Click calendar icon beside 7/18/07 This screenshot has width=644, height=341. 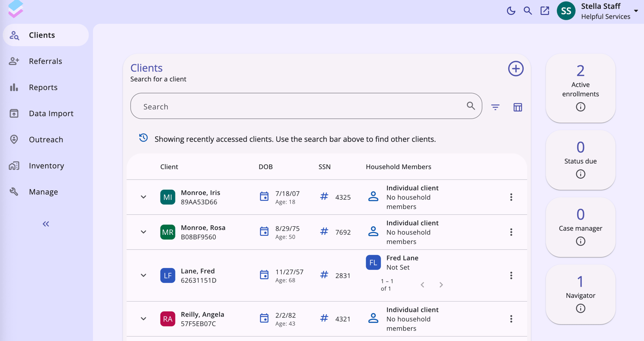(264, 196)
